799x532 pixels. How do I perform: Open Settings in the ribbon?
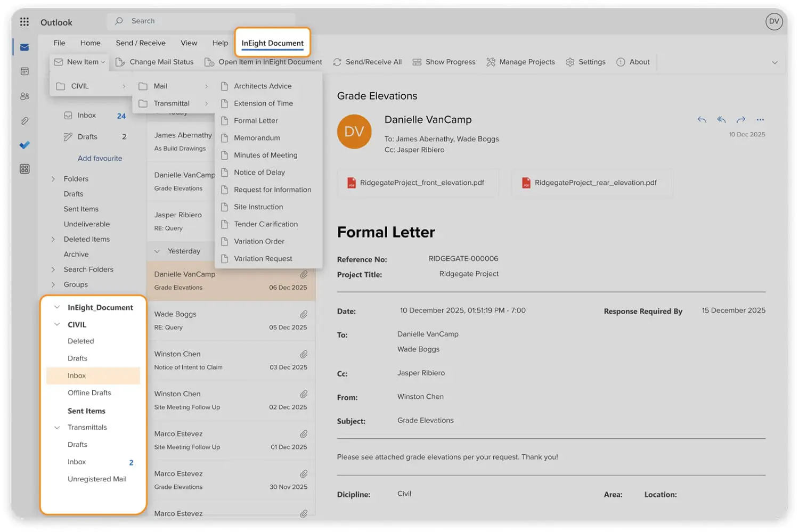(585, 62)
